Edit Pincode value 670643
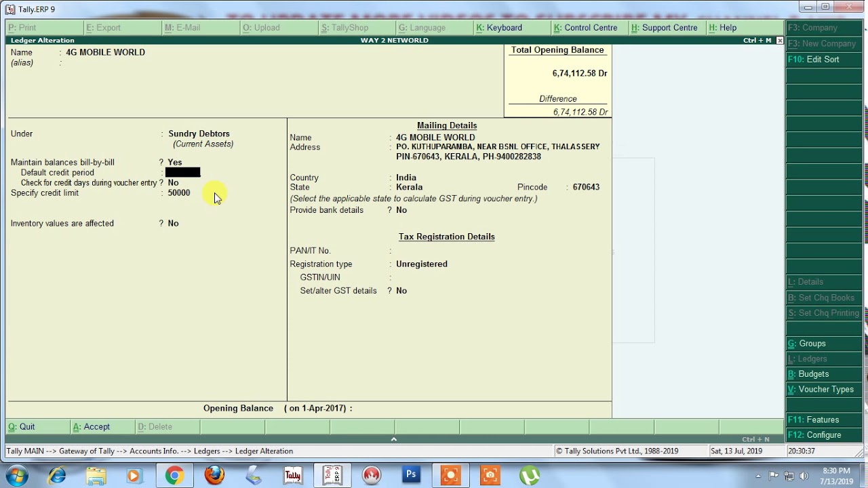 [x=586, y=187]
